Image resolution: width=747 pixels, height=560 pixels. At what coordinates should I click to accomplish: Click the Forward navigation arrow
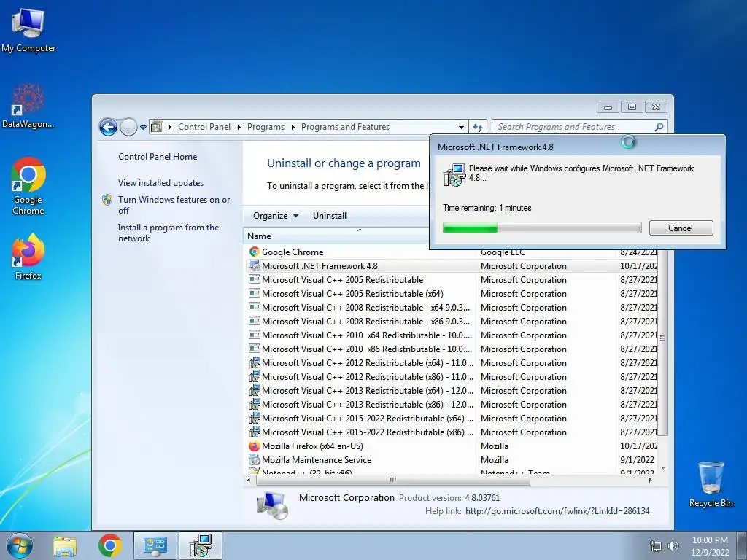128,127
